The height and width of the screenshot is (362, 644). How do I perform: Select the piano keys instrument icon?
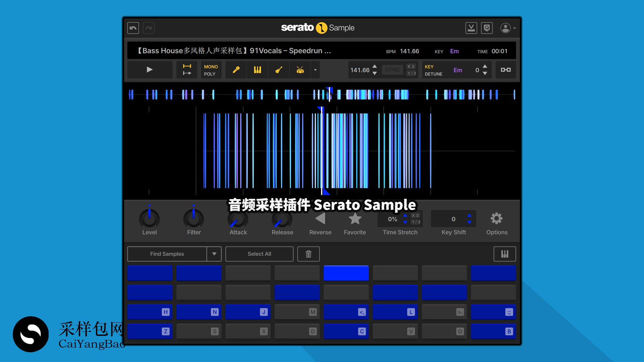pyautogui.click(x=257, y=70)
